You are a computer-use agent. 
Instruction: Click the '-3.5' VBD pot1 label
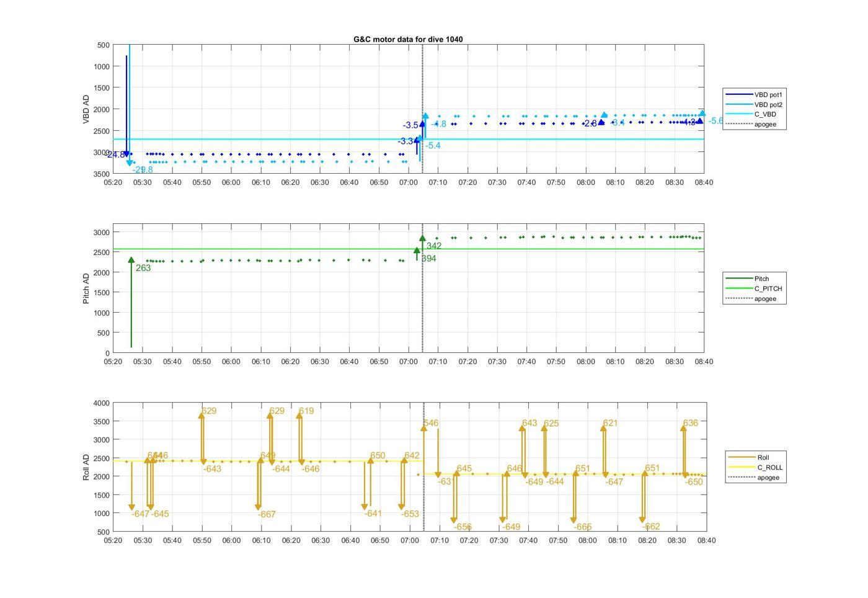[410, 125]
